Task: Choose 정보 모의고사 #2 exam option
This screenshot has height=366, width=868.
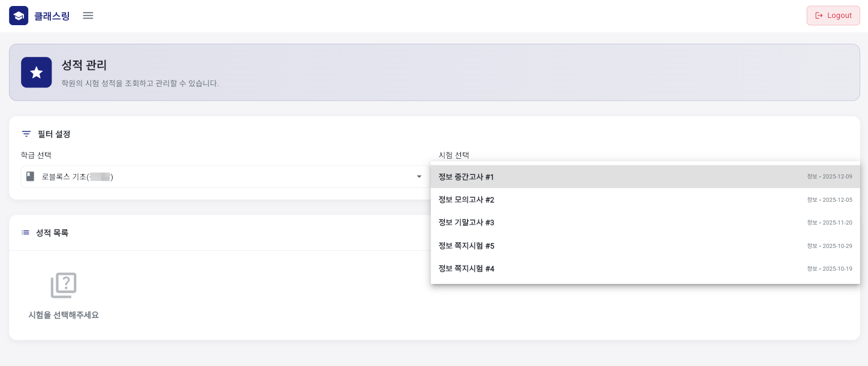Action: coord(466,199)
